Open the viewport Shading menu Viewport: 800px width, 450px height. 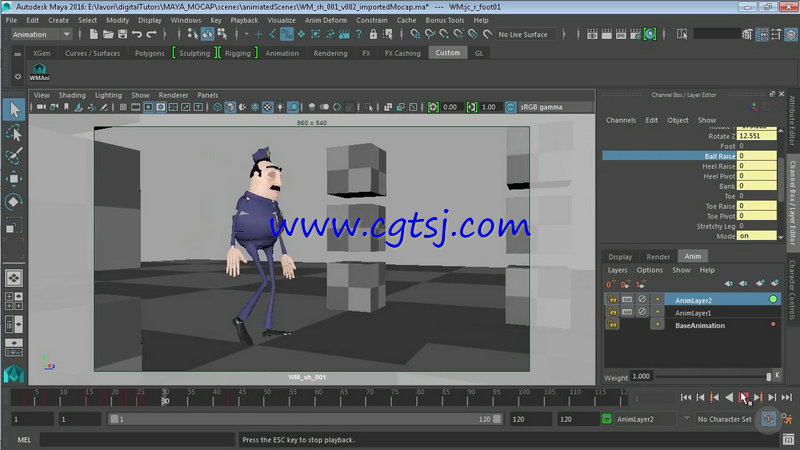(x=72, y=95)
